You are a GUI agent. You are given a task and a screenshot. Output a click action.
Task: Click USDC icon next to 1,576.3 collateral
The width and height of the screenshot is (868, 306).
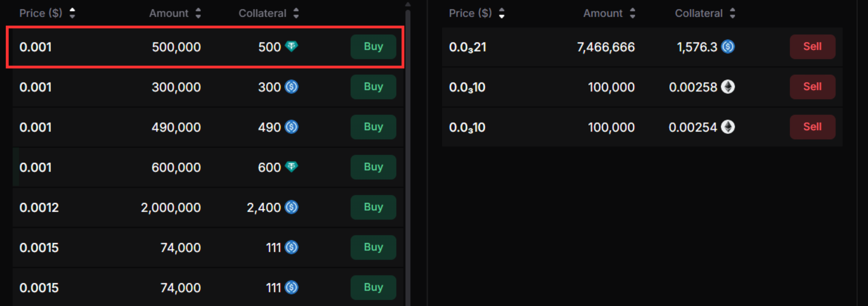(728, 47)
